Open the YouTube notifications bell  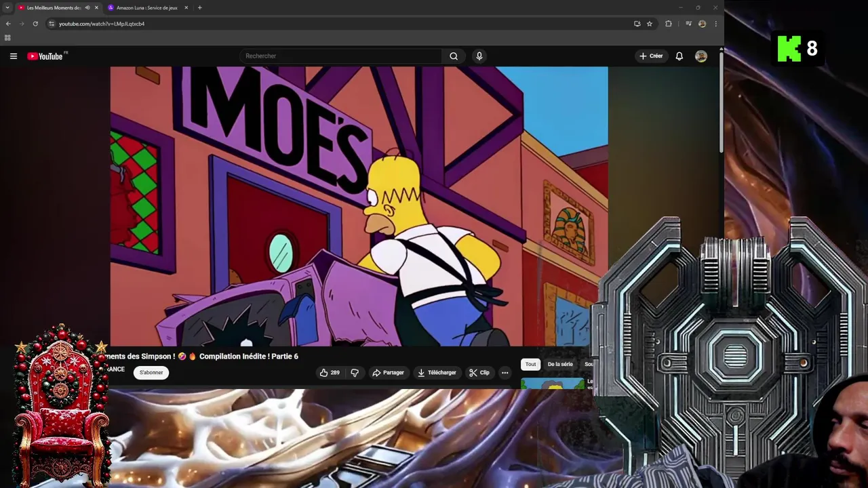679,56
